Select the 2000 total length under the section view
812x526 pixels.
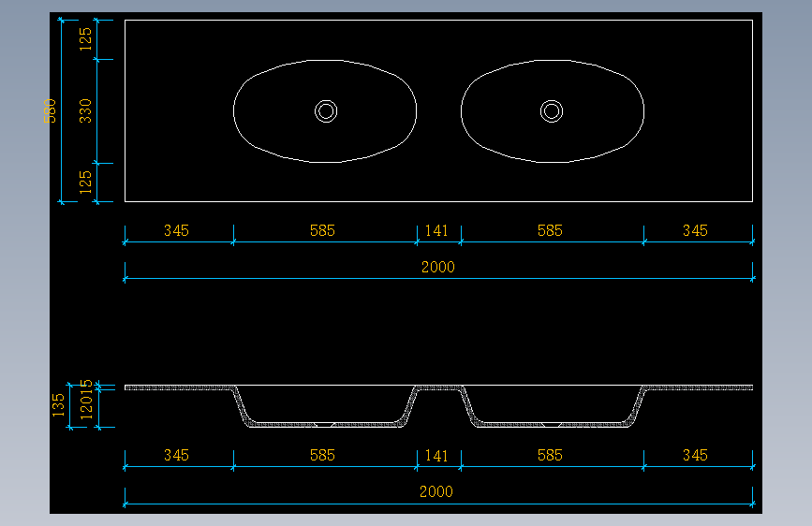(436, 491)
